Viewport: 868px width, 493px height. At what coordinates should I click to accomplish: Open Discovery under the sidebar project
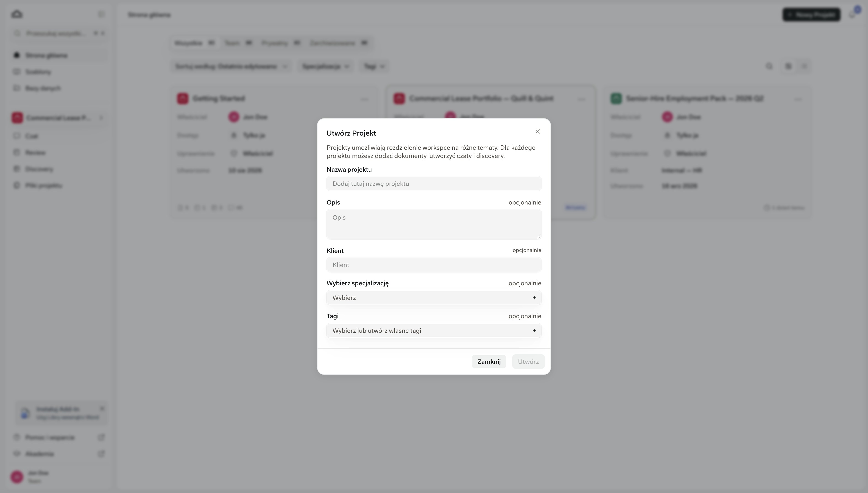coord(59,169)
